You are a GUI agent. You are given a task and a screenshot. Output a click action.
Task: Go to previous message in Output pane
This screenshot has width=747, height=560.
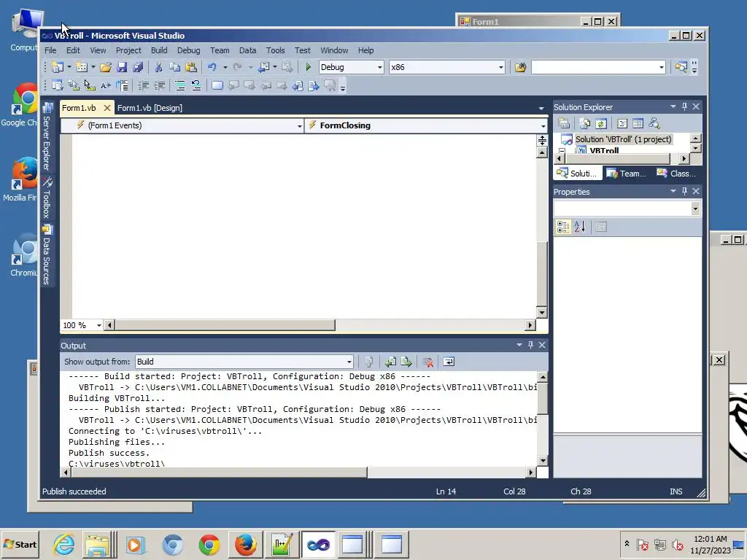(391, 362)
